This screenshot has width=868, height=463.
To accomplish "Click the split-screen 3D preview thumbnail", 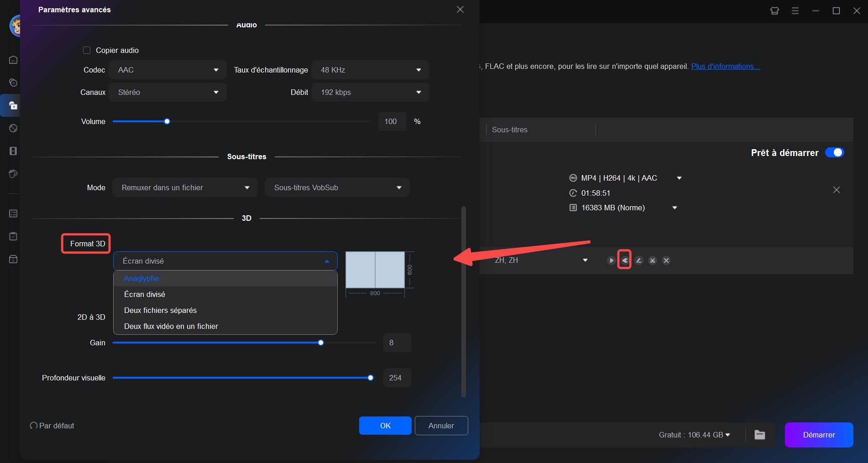I will 375,270.
